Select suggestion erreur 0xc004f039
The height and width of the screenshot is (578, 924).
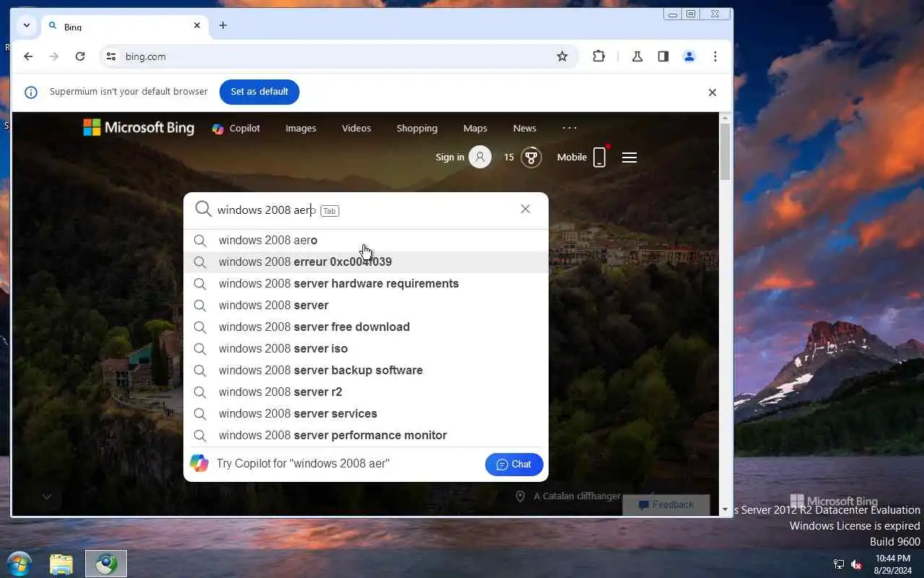(x=366, y=262)
